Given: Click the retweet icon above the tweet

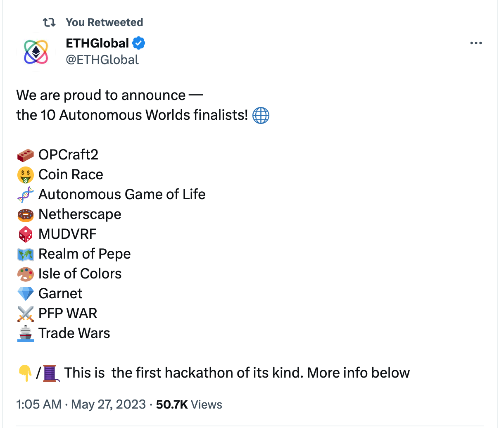Looking at the screenshot, I should click(x=49, y=22).
